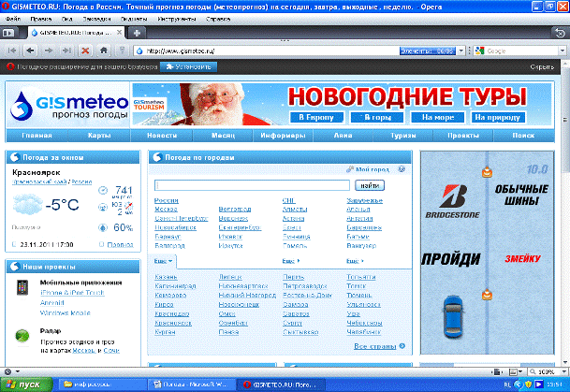Screen dimensions: 570x392
Task: Click the Установить extension button
Action: coord(188,66)
